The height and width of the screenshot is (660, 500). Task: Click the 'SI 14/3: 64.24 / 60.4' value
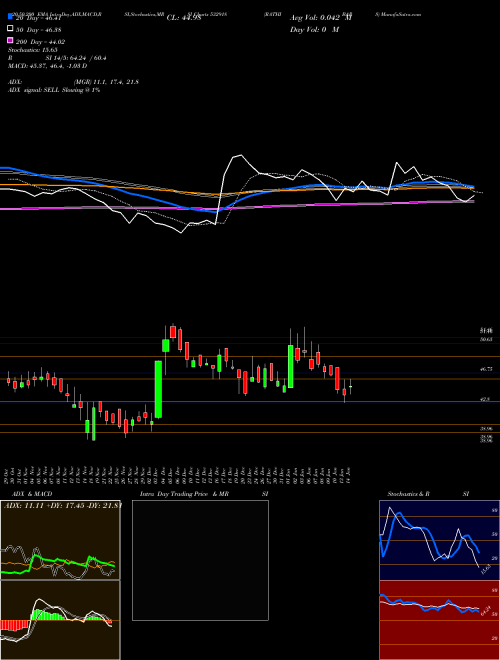click(x=76, y=58)
